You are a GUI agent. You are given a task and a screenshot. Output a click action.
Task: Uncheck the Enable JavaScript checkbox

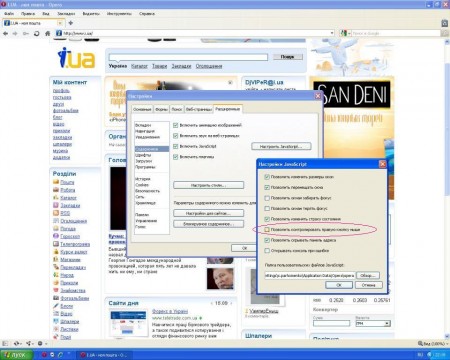click(x=176, y=146)
